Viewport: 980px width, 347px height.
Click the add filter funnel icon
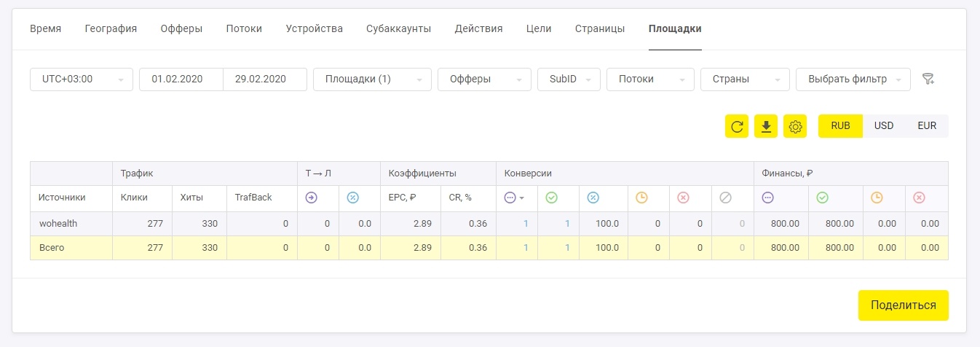tap(928, 79)
